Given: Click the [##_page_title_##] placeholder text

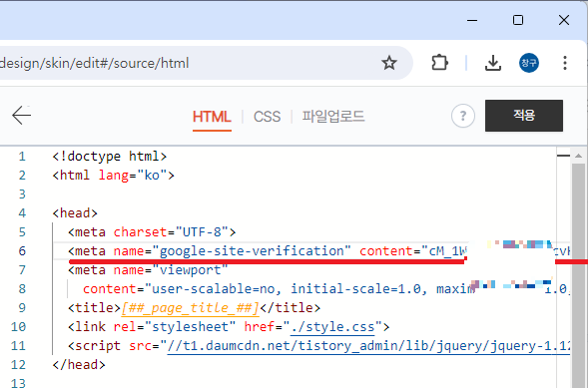Looking at the screenshot, I should click(190, 308).
